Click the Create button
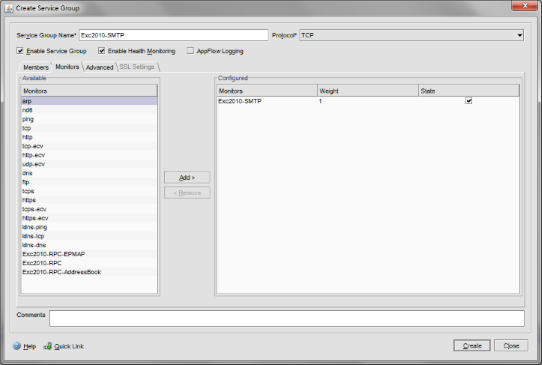The height and width of the screenshot is (365, 542). point(472,346)
